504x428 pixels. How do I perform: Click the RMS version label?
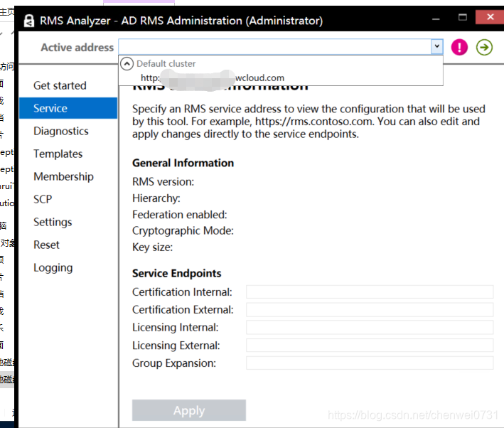(x=163, y=182)
